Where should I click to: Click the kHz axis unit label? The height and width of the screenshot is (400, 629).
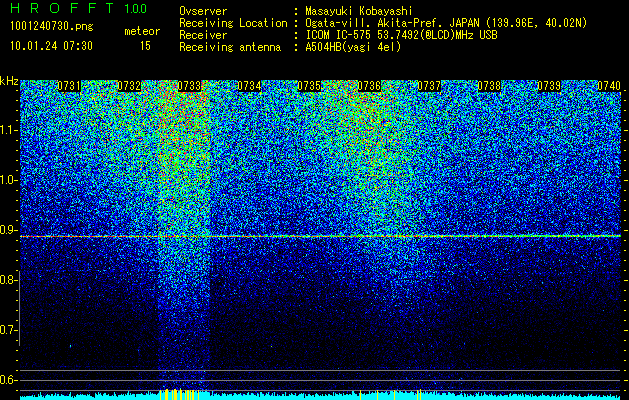[9, 81]
